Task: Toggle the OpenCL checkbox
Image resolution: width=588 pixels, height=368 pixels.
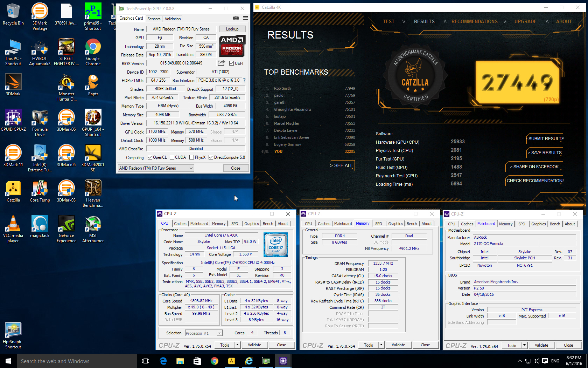Action: click(150, 157)
